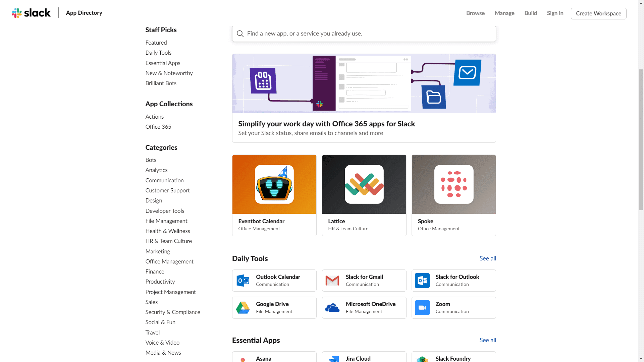The image size is (644, 362).
Task: Open Brilliant Bots
Action: click(161, 83)
